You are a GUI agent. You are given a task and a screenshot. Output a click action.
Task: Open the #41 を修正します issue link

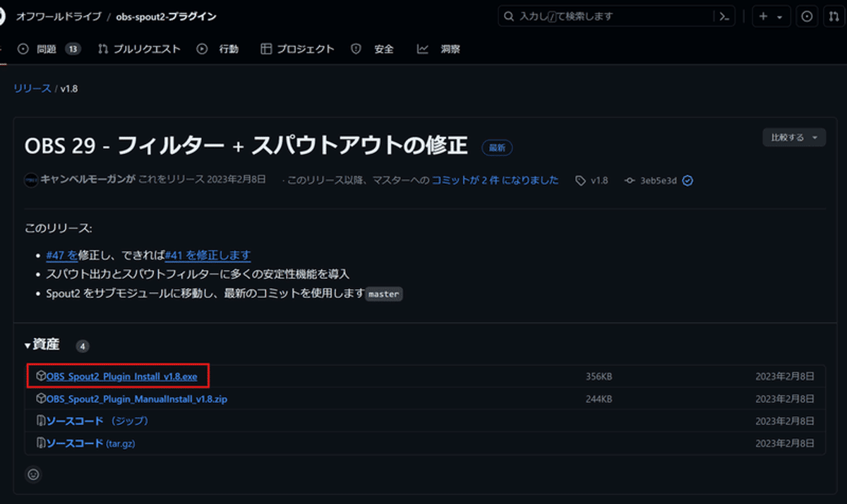[x=208, y=255]
